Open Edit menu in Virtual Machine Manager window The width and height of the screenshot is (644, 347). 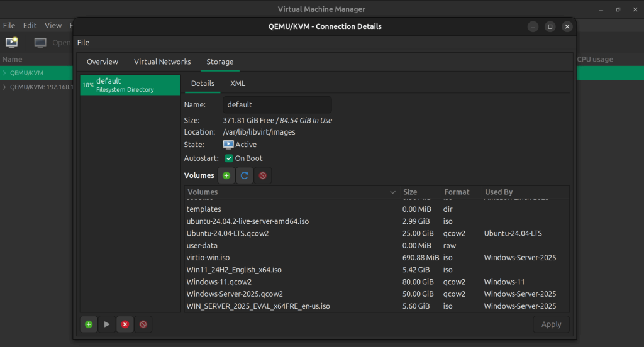click(30, 26)
